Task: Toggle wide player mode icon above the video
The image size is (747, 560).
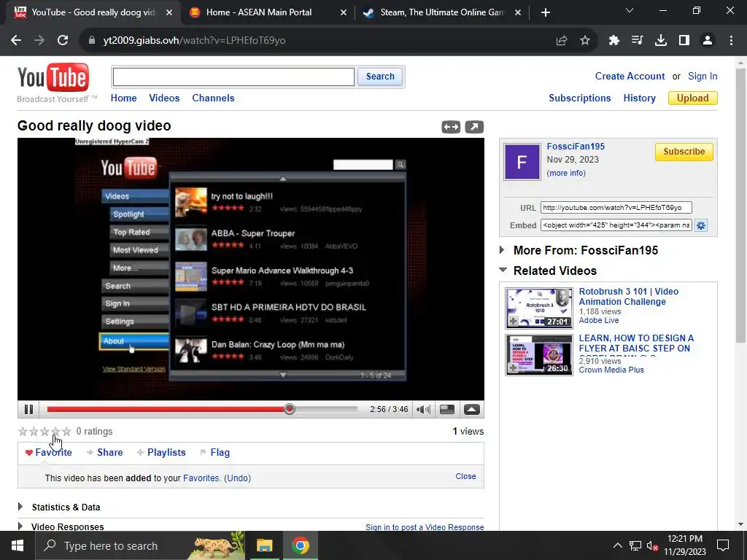Action: tap(451, 127)
